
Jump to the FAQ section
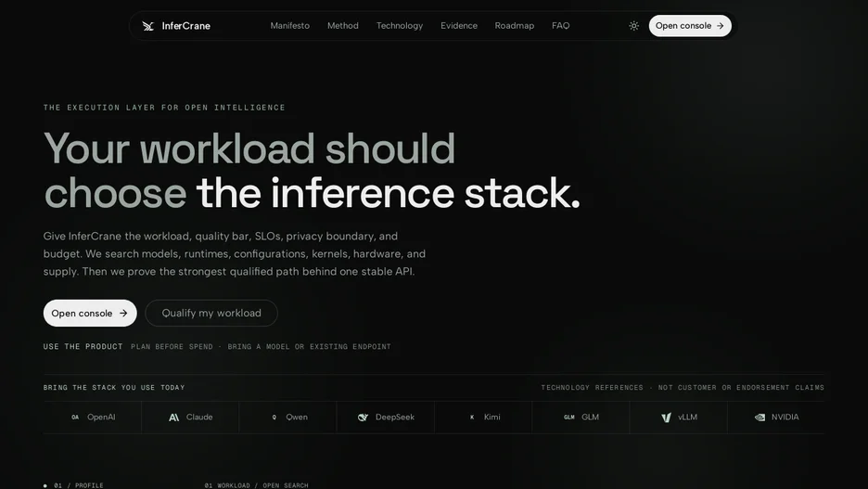(560, 26)
